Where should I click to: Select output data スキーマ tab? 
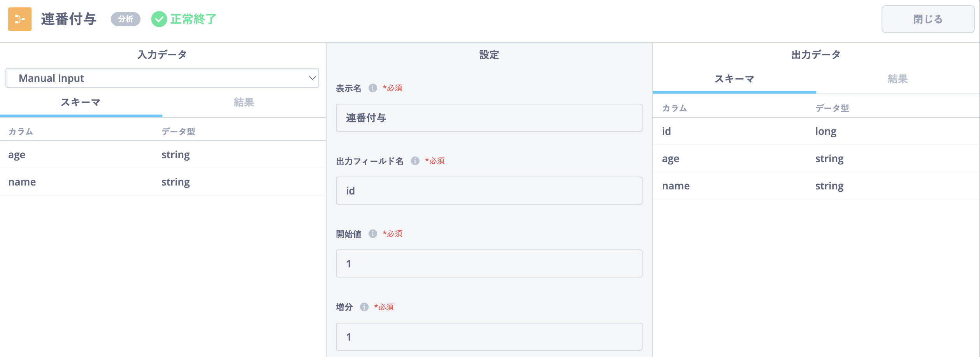point(734,79)
